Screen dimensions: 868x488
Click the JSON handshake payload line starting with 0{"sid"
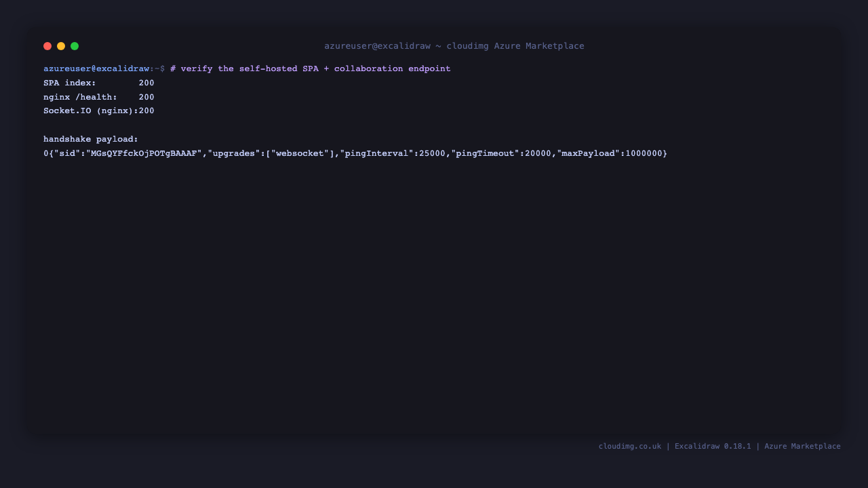click(x=355, y=154)
